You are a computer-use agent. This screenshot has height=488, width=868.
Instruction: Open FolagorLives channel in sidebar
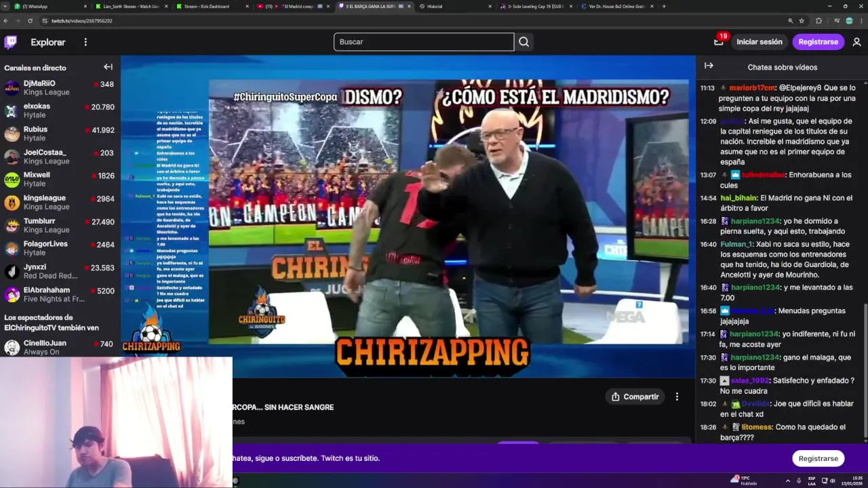pos(60,248)
